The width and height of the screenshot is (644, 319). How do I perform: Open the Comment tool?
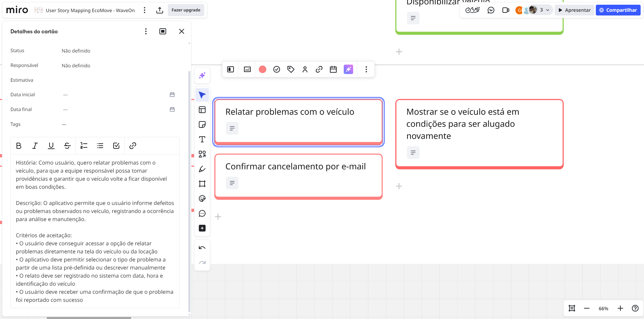tap(202, 213)
